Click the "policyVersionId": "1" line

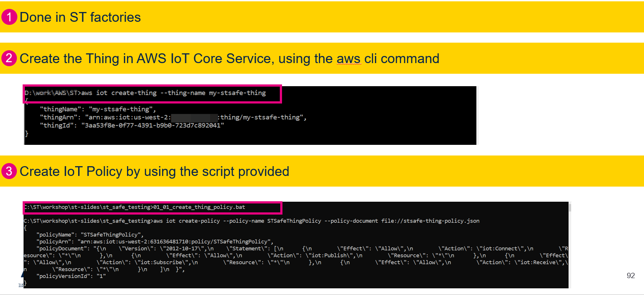72,276
